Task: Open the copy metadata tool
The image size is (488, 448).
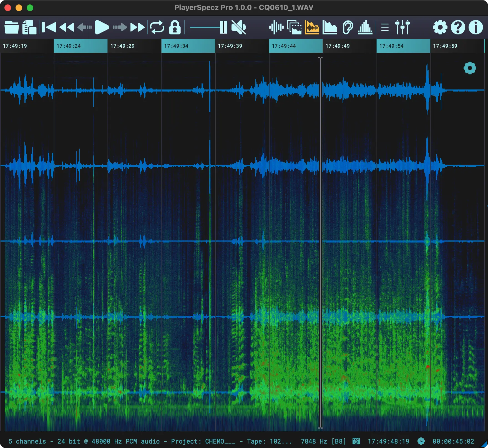Action: pyautogui.click(x=29, y=27)
